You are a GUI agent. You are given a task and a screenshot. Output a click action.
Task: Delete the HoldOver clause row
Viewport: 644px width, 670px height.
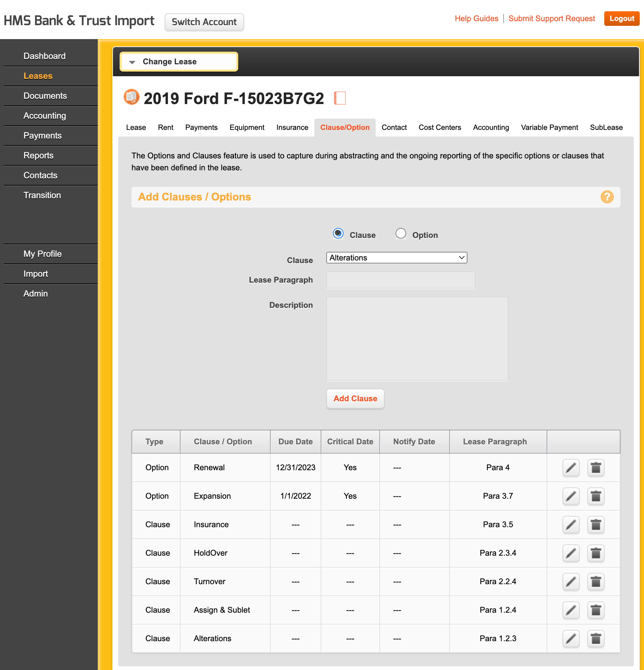pyautogui.click(x=595, y=553)
